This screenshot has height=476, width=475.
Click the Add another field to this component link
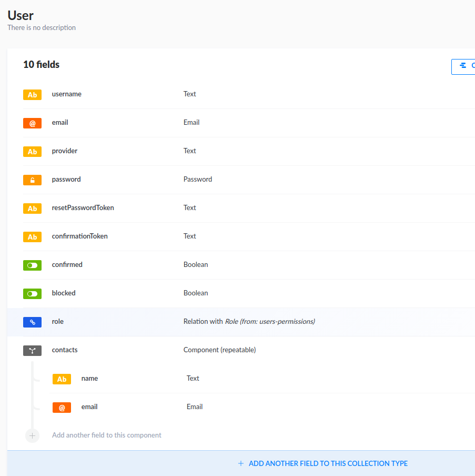point(106,435)
